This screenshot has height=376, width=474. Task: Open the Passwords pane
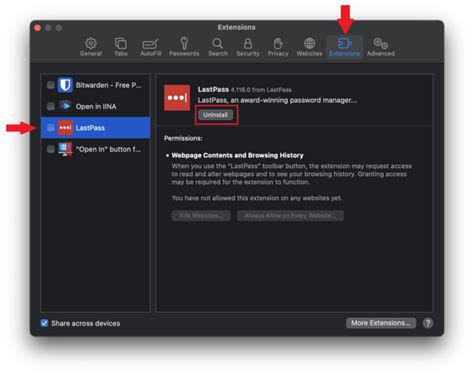(x=184, y=47)
